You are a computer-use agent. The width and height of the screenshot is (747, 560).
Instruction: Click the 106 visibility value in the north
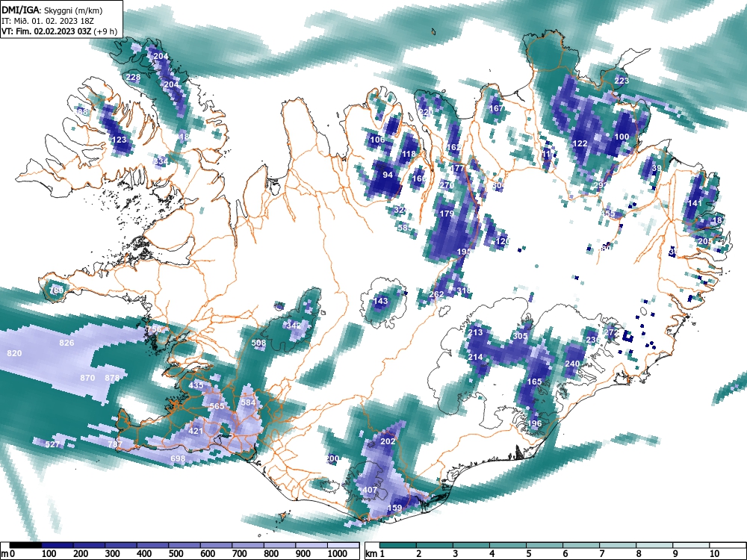click(x=377, y=140)
